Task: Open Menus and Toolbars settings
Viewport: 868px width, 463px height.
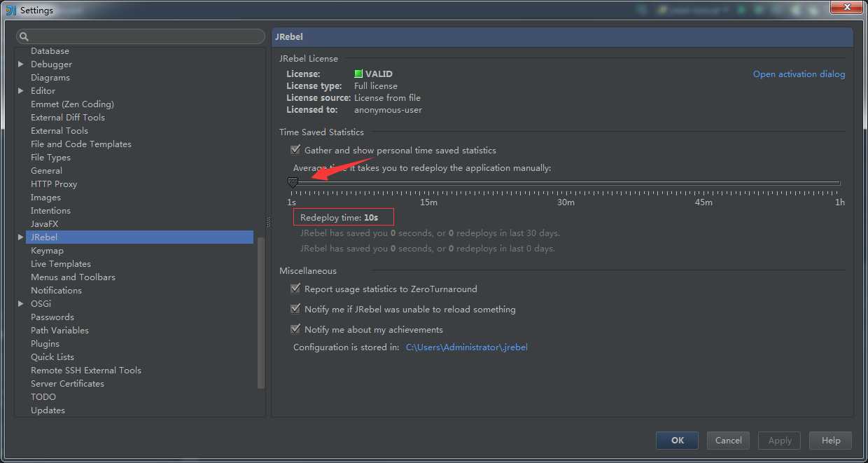Action: point(73,277)
